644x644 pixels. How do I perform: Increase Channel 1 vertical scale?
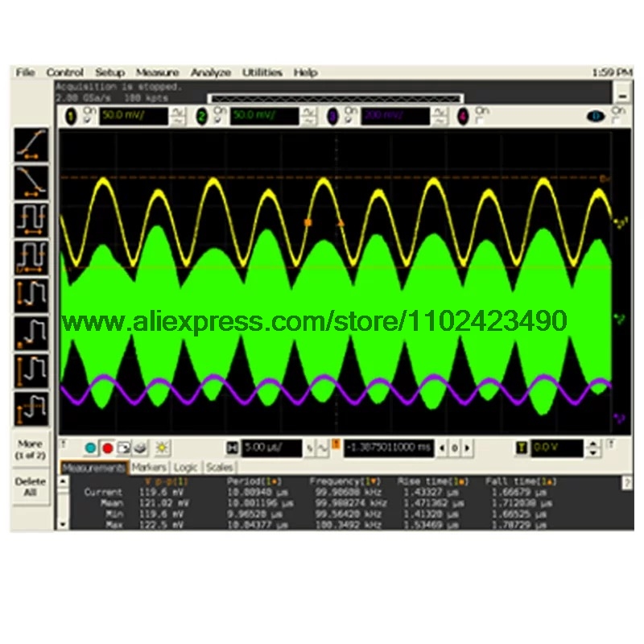pyautogui.click(x=178, y=111)
